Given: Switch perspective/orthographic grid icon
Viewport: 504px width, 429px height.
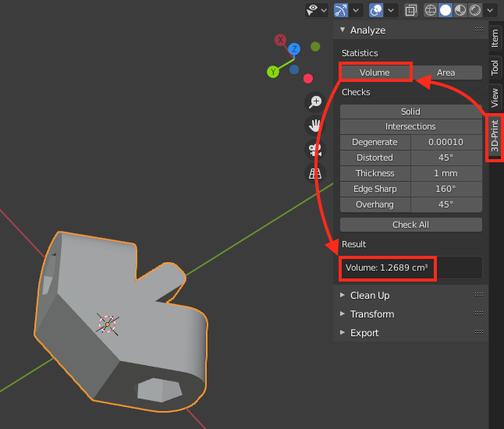Looking at the screenshot, I should tap(316, 173).
